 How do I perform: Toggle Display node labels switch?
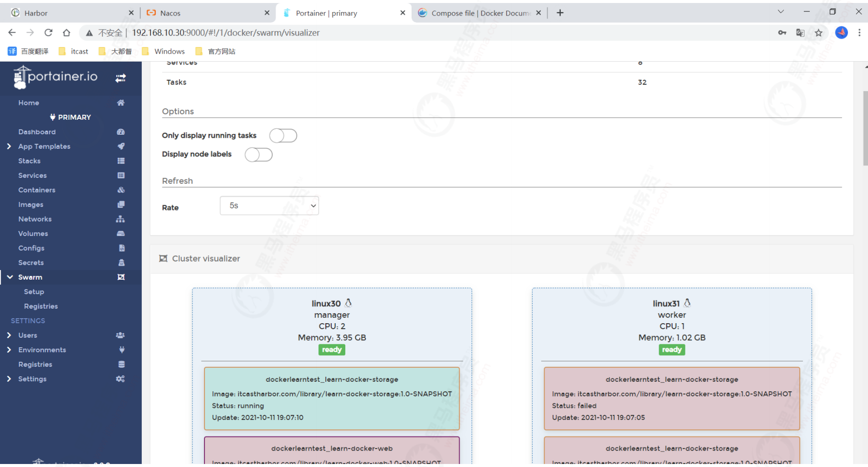[259, 155]
